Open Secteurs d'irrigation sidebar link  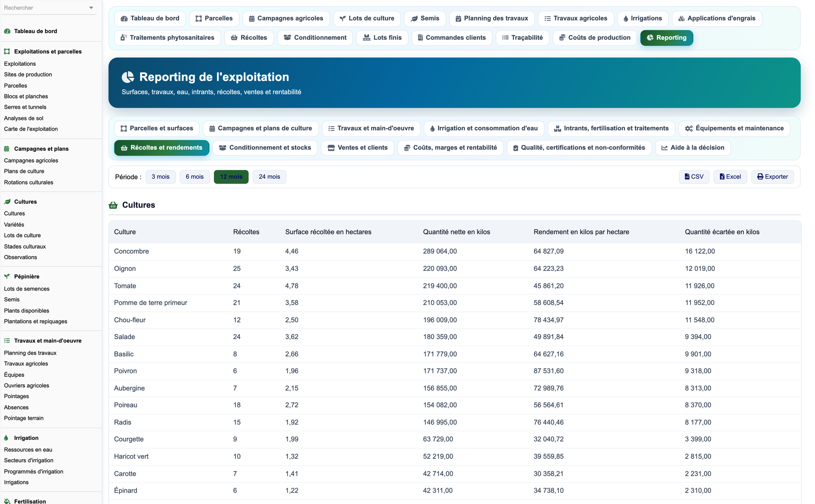pos(28,460)
